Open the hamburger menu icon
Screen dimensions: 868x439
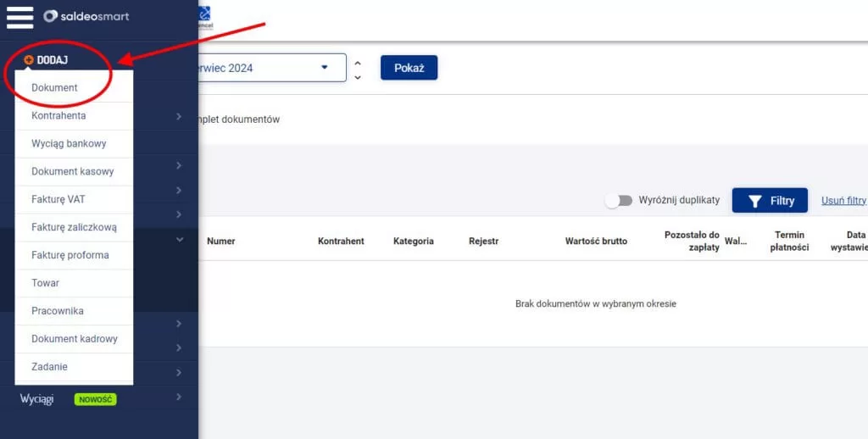(19, 16)
